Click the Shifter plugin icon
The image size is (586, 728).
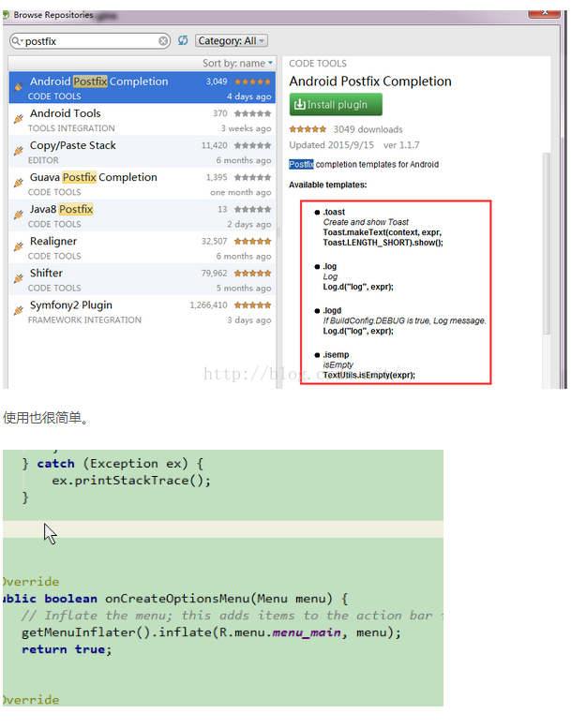(18, 278)
